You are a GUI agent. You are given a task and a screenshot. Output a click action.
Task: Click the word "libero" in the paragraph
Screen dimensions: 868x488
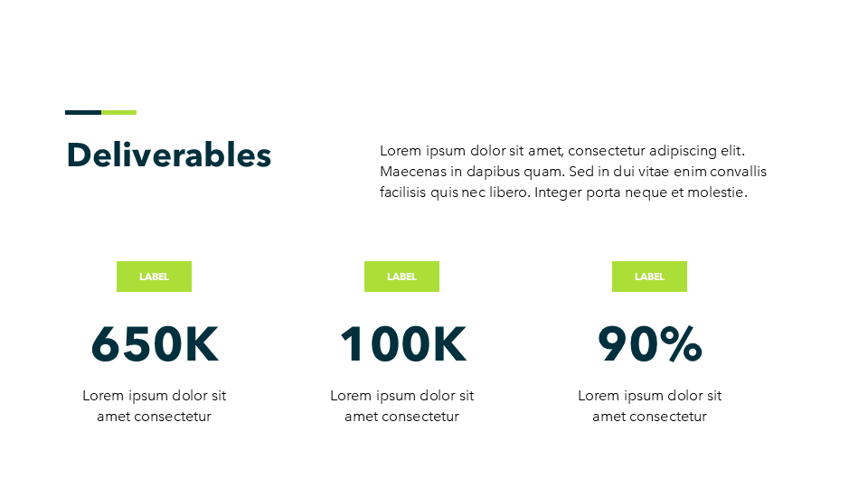click(x=510, y=192)
